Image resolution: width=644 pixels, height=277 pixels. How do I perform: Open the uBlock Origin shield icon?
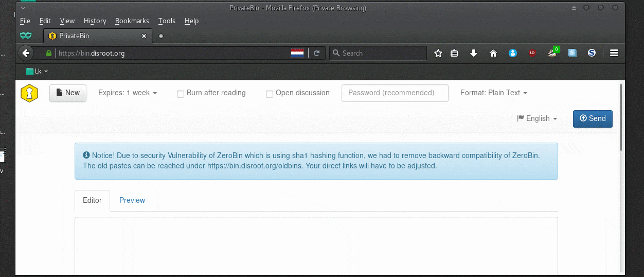532,53
